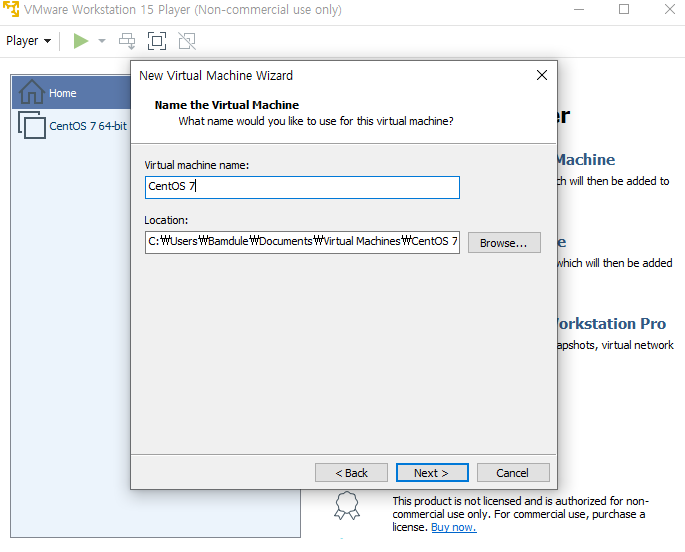Click the Virtual machine name field
The image size is (685, 552).
pos(302,187)
